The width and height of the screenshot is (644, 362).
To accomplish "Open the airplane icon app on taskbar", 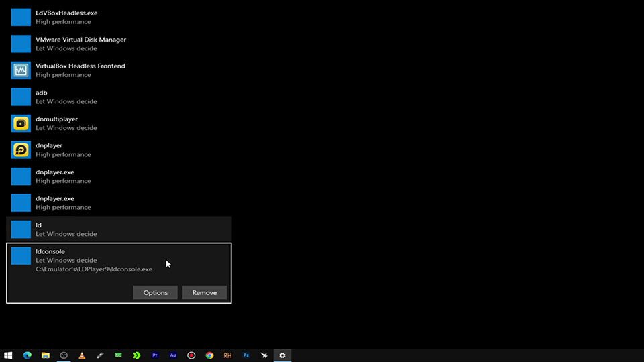I will 264,355.
